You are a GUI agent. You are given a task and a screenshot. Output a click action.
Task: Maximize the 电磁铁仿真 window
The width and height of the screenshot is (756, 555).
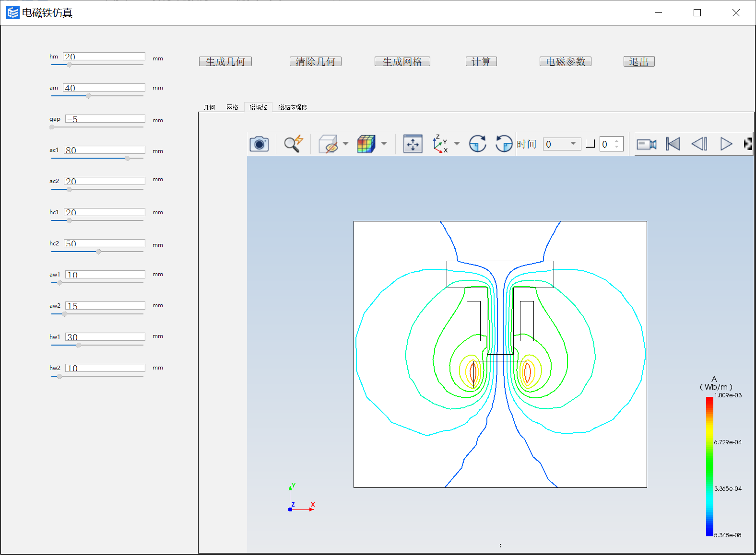(x=697, y=13)
